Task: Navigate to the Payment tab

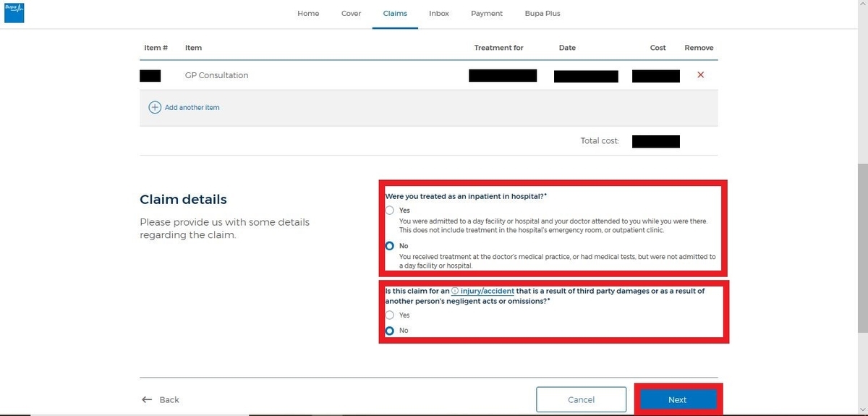Action: coord(487,13)
